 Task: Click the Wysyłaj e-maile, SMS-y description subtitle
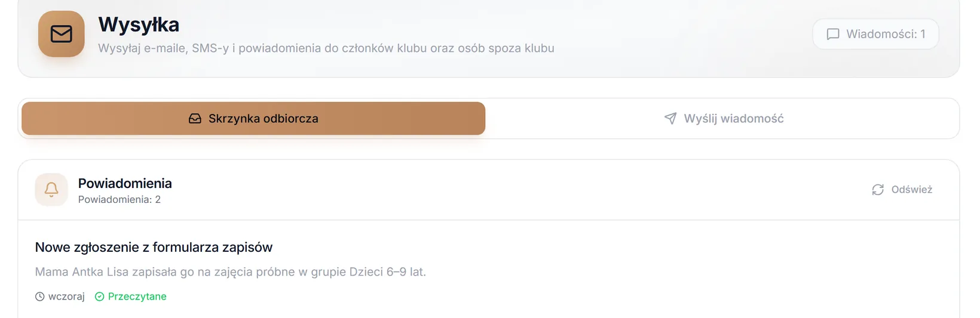pyautogui.click(x=326, y=48)
